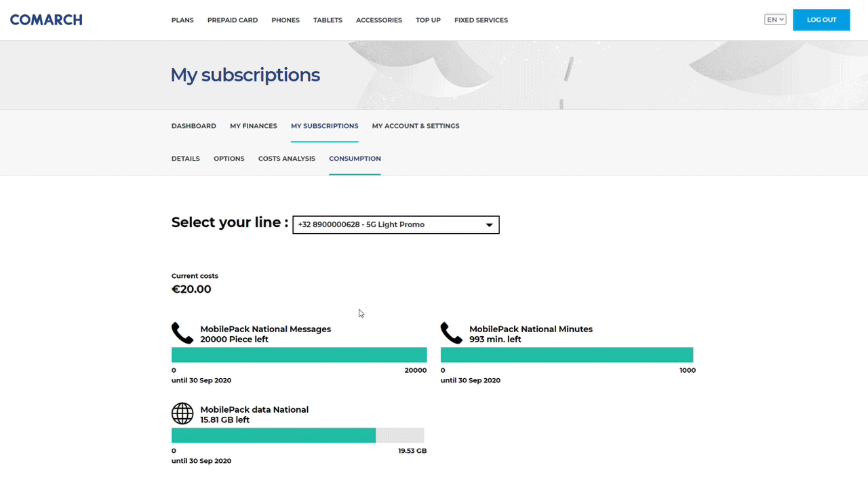Image resolution: width=868 pixels, height=488 pixels.
Task: Open the Options sub-tab
Action: (x=229, y=159)
